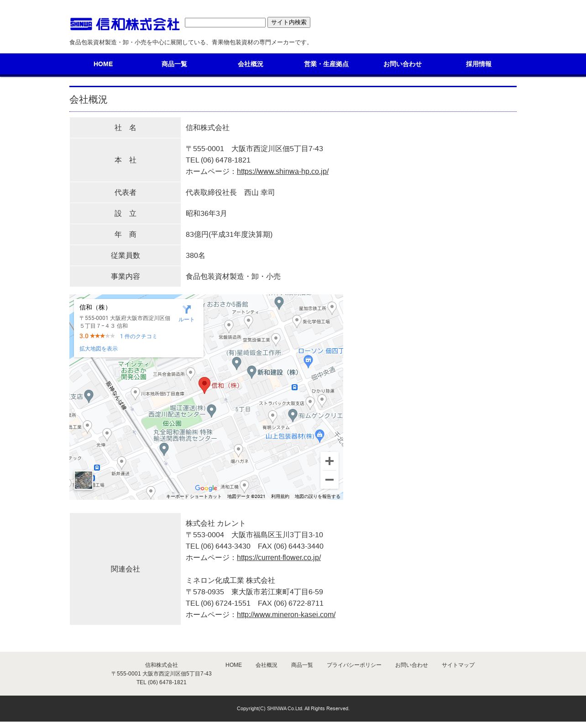Click the (有)ムゲンクリエ map marker
Image resolution: width=586 pixels, height=728 pixels.
coord(293,415)
